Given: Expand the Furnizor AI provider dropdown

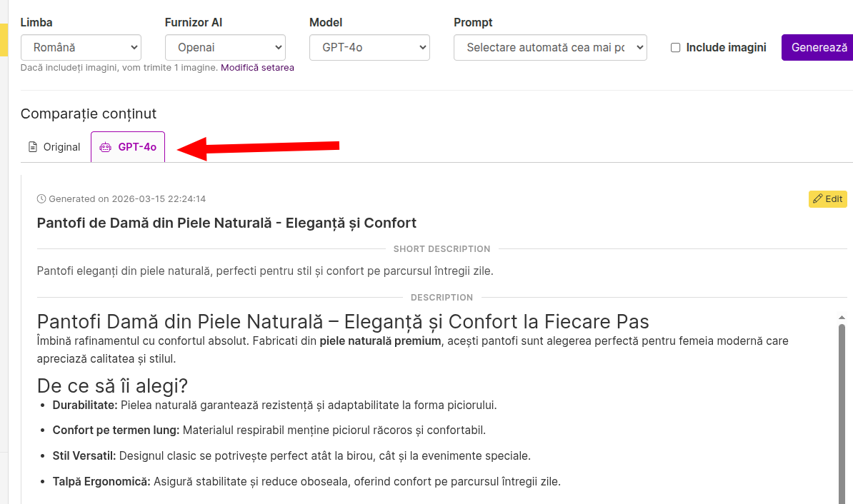Looking at the screenshot, I should [x=225, y=48].
